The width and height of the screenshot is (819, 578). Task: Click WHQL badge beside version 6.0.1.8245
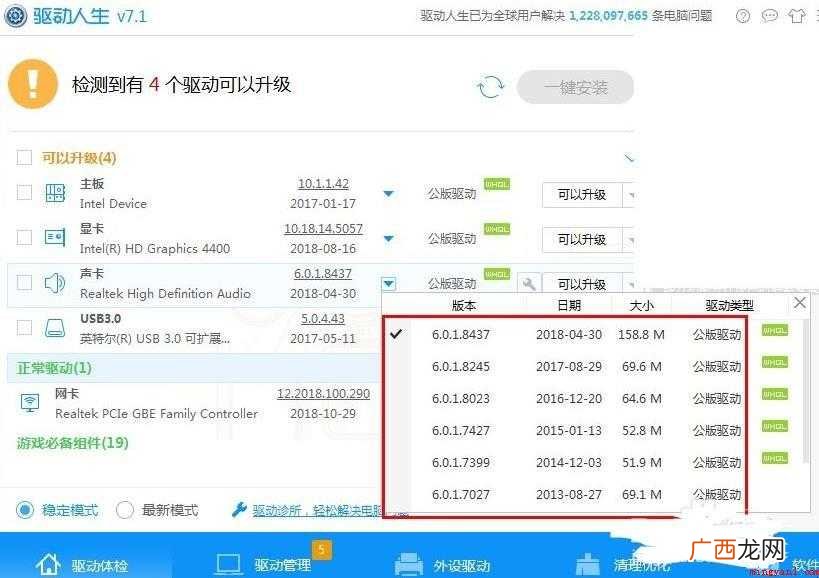point(775,362)
